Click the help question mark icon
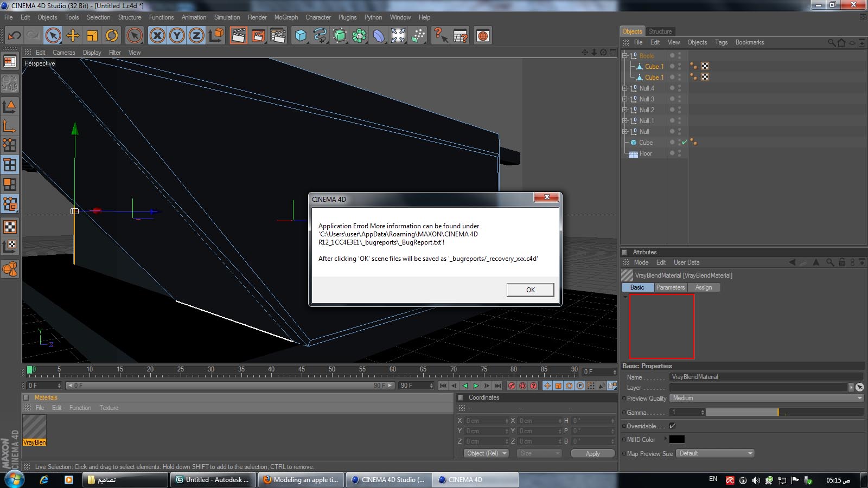This screenshot has height=488, width=868. (441, 36)
